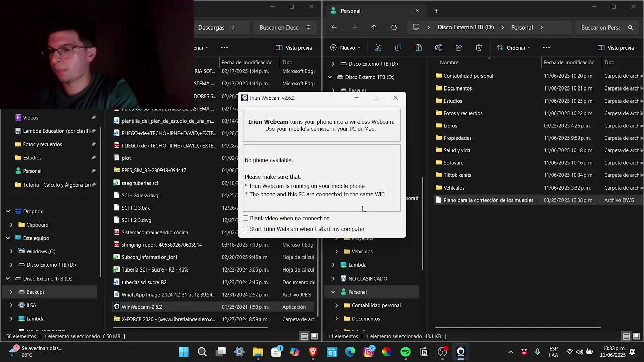Click the 'Buscar en Desc' search box
This screenshot has width=644, height=362.
285,28
